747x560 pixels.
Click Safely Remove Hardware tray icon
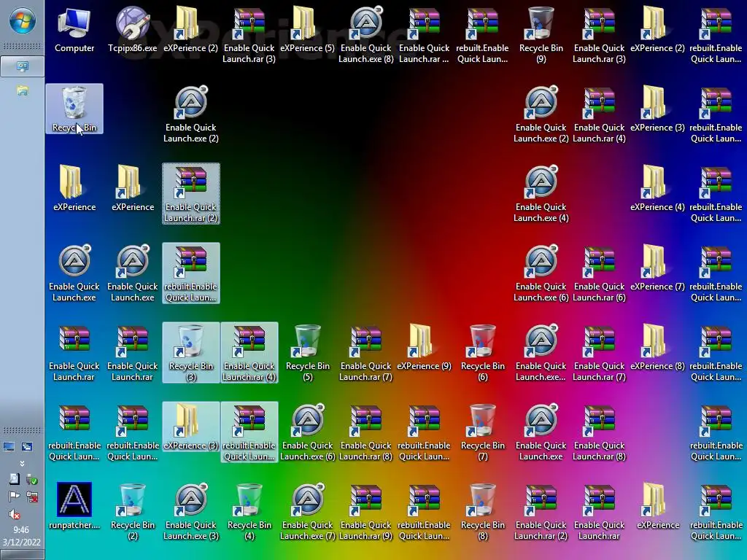tap(32, 479)
